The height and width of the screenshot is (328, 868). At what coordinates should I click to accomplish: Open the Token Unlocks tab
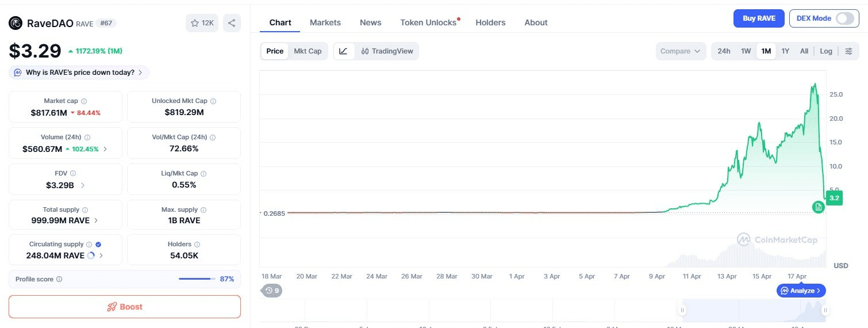[x=428, y=22]
